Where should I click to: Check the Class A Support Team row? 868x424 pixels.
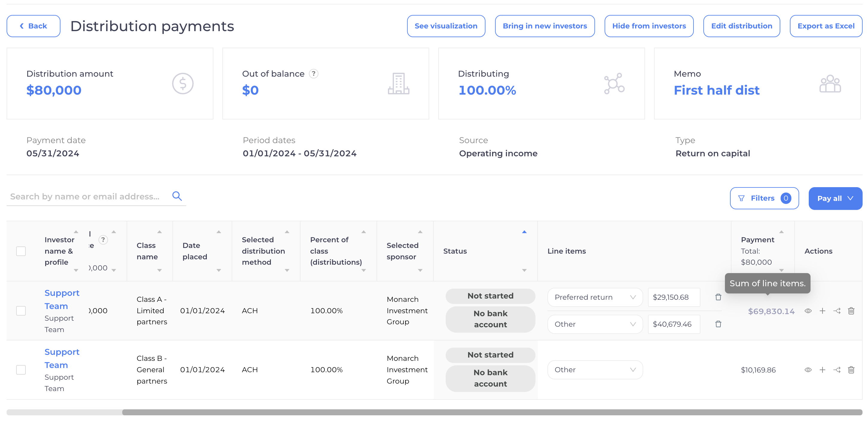(x=21, y=311)
